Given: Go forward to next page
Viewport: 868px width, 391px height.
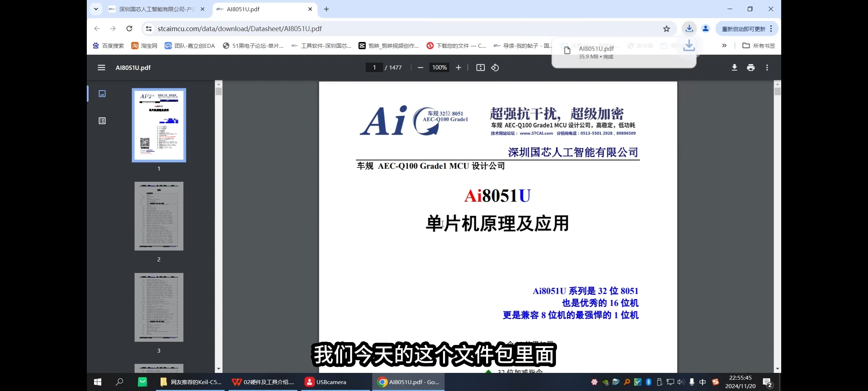Looking at the screenshot, I should [113, 29].
